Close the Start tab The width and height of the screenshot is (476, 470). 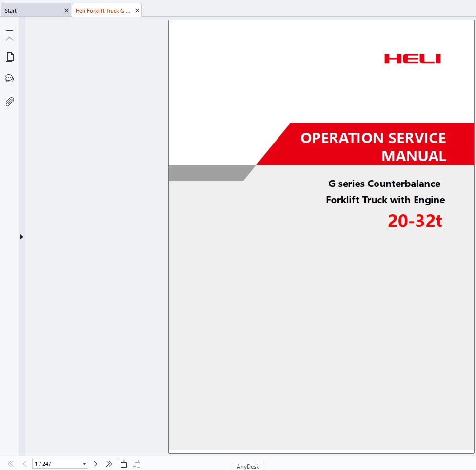(x=66, y=11)
